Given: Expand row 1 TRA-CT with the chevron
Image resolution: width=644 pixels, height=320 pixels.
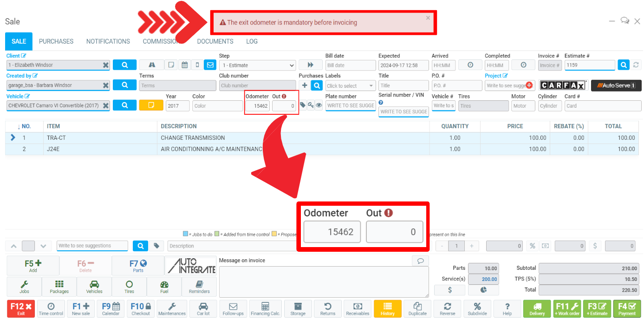Looking at the screenshot, I should (13, 137).
